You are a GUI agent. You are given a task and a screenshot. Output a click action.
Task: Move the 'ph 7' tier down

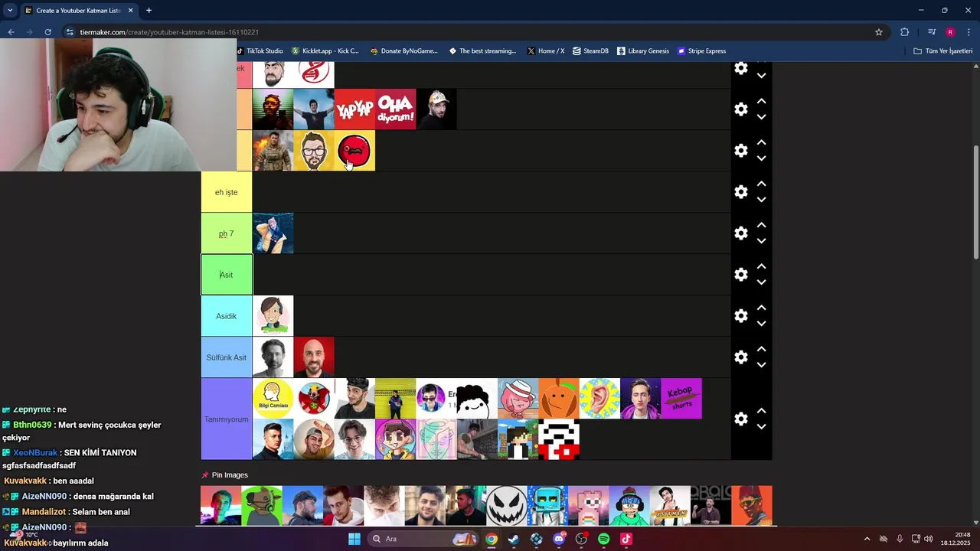coord(761,241)
